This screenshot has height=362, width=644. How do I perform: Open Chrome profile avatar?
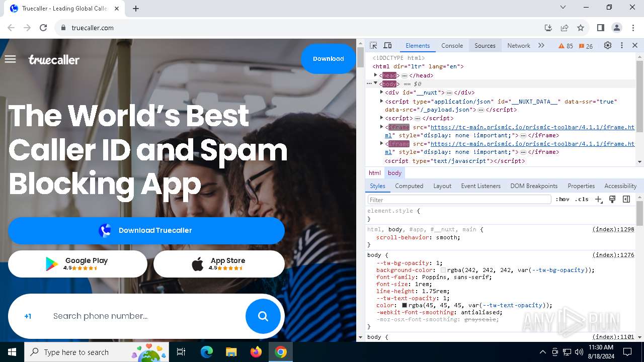(x=616, y=28)
